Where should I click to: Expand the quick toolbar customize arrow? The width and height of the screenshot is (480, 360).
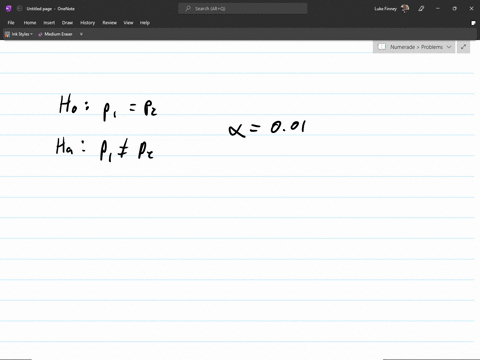(x=81, y=34)
